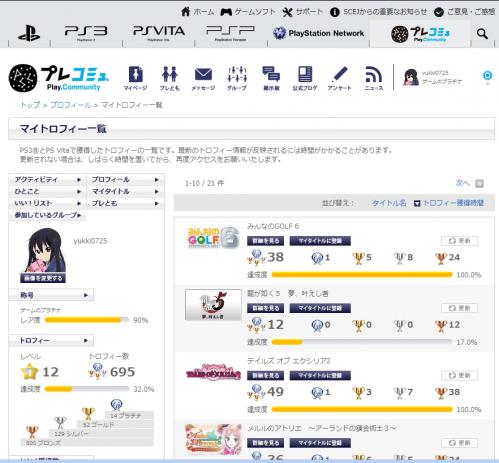Open アンケート pencil icon
The image size is (499, 463).
339,78
